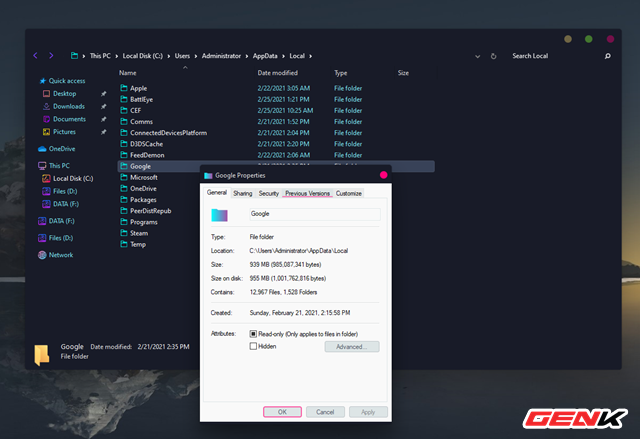Open the address bar history dropdown
640x439 pixels.
pyautogui.click(x=477, y=56)
